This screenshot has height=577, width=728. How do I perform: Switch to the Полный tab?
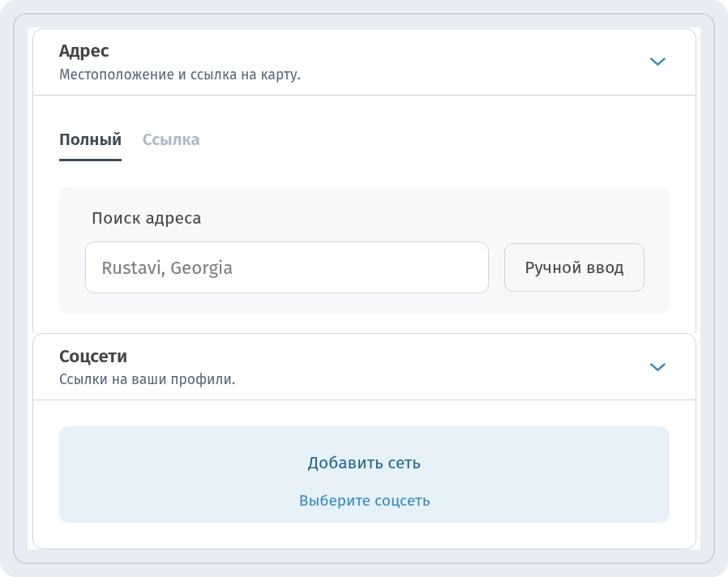[91, 139]
